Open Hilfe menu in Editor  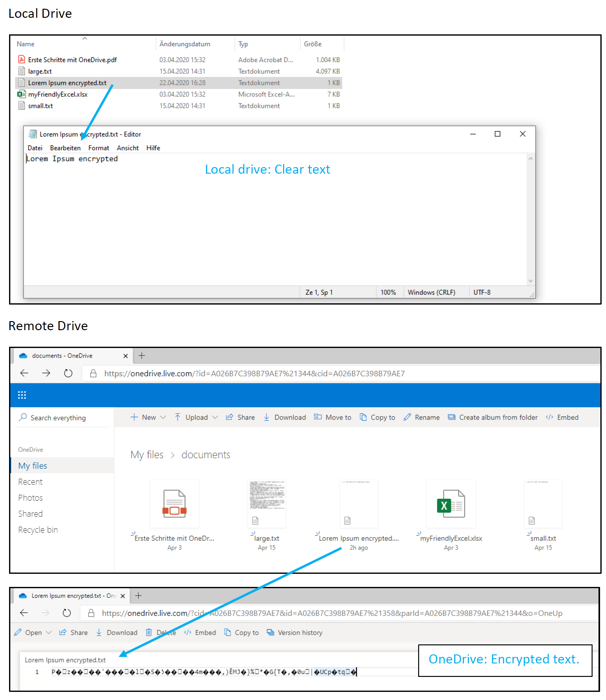[153, 148]
